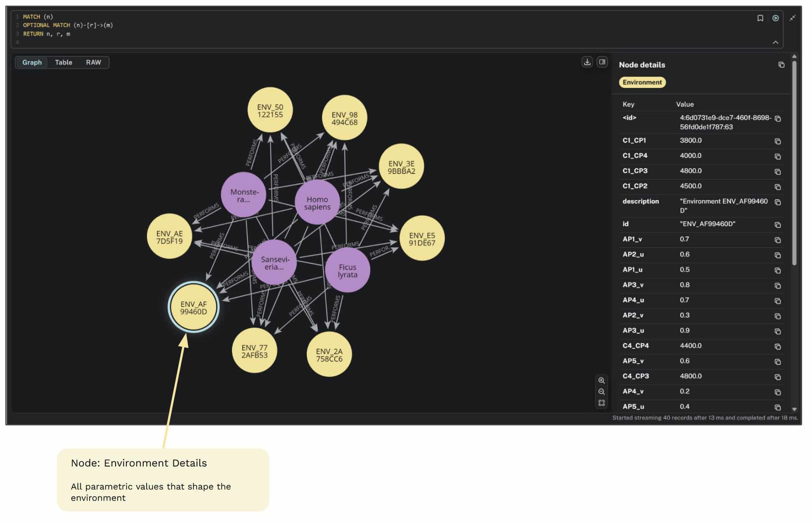The image size is (812, 523).
Task: Toggle the node details side panel
Action: 602,62
